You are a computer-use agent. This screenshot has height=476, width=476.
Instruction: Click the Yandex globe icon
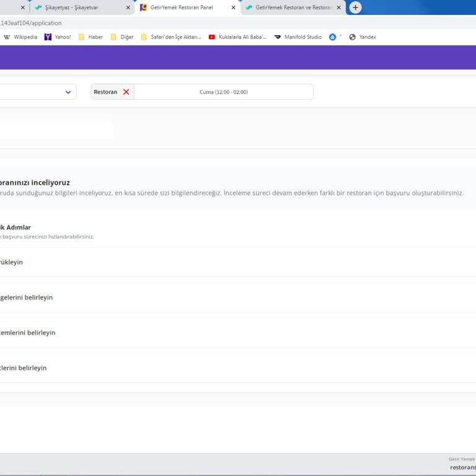click(x=353, y=37)
